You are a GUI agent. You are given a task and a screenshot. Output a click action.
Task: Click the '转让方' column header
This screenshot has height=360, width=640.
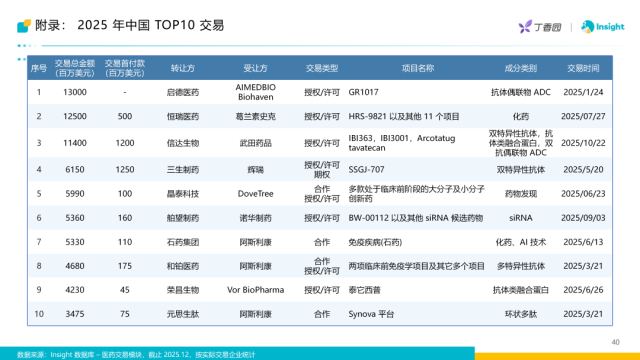(182, 68)
